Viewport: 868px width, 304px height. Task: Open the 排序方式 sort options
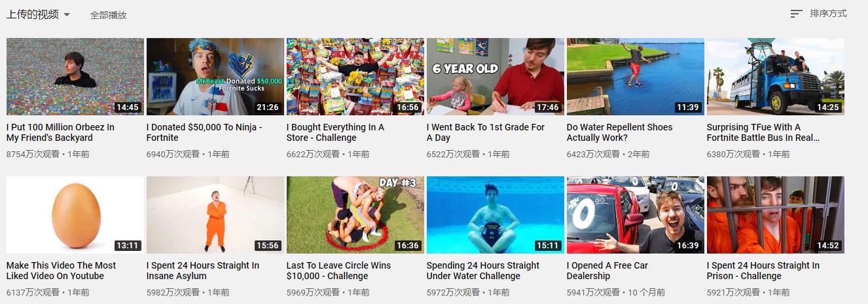[828, 14]
